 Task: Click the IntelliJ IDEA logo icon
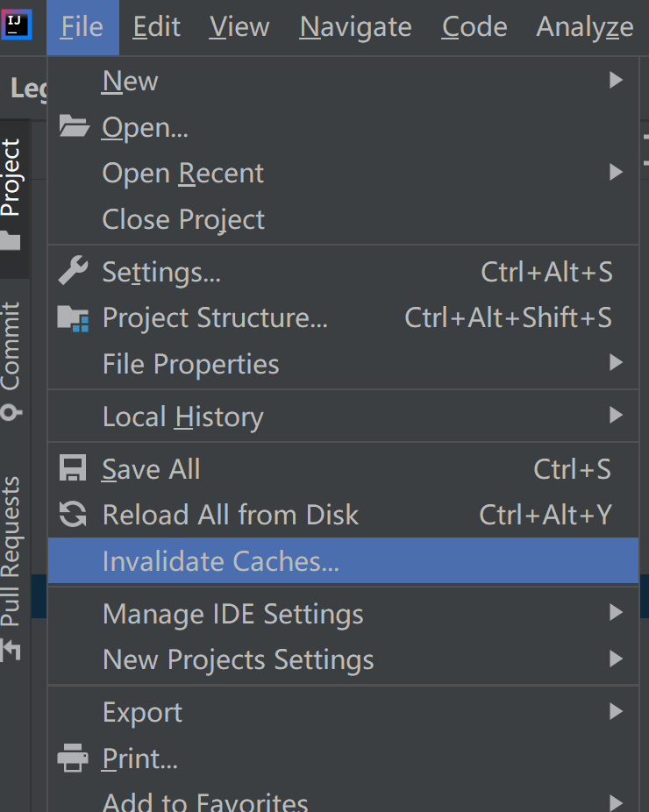(18, 25)
